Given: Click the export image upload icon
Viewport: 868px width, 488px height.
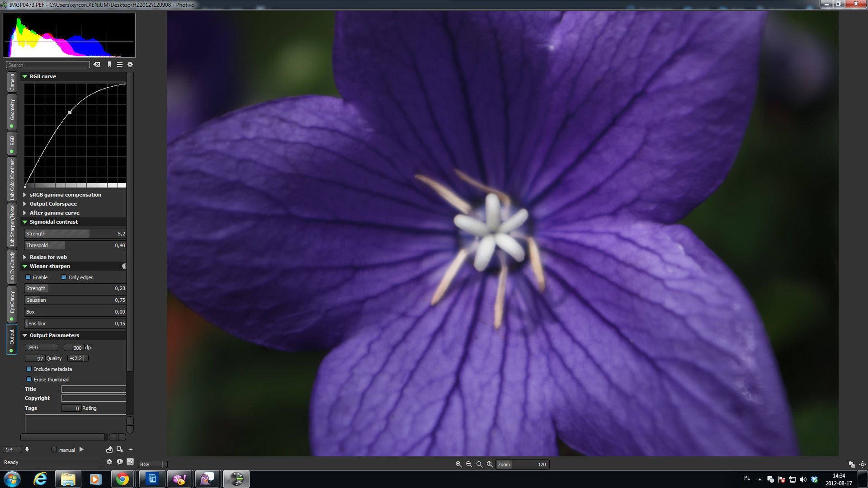Looking at the screenshot, I should point(109,450).
